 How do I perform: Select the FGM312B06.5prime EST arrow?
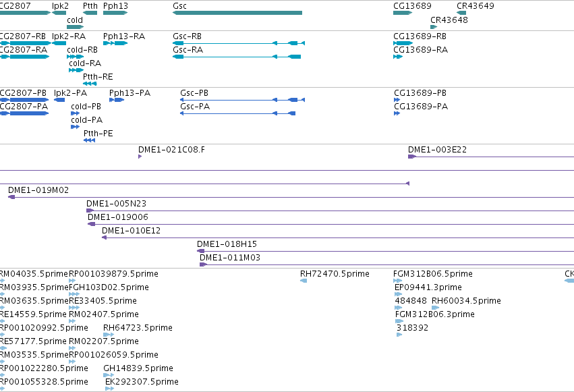[x=397, y=281]
